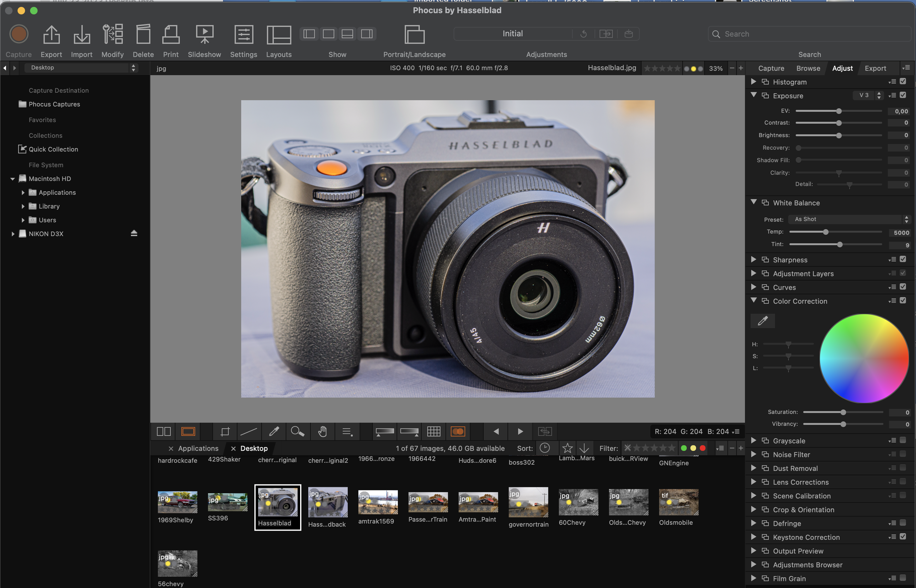Expand the Histogram panel
This screenshot has height=588, width=916.
click(754, 82)
